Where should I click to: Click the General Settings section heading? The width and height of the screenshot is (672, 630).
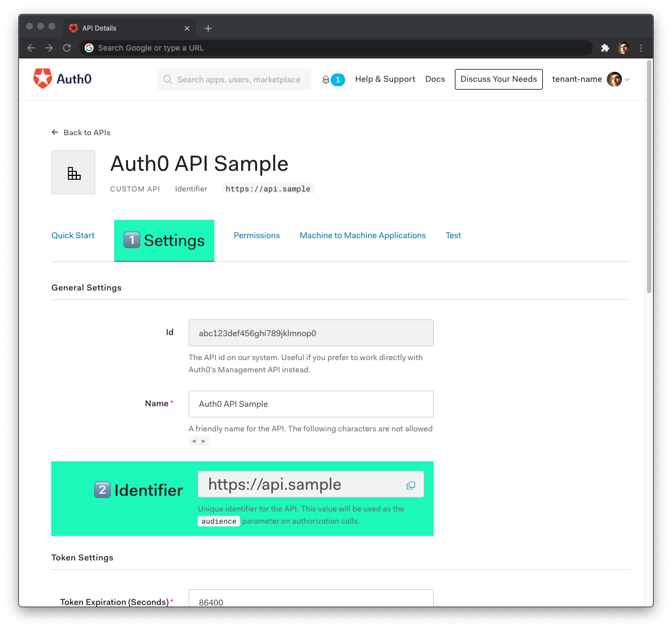coord(86,288)
